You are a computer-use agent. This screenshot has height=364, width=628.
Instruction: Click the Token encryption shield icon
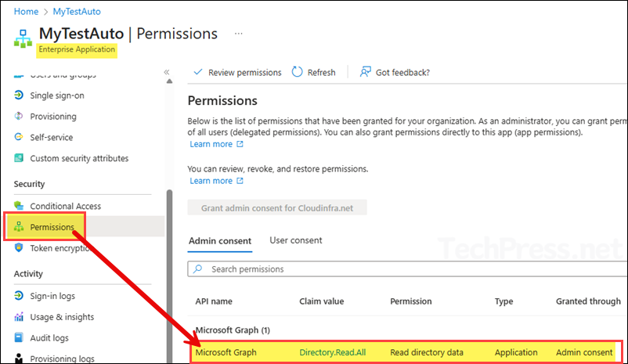(20, 248)
